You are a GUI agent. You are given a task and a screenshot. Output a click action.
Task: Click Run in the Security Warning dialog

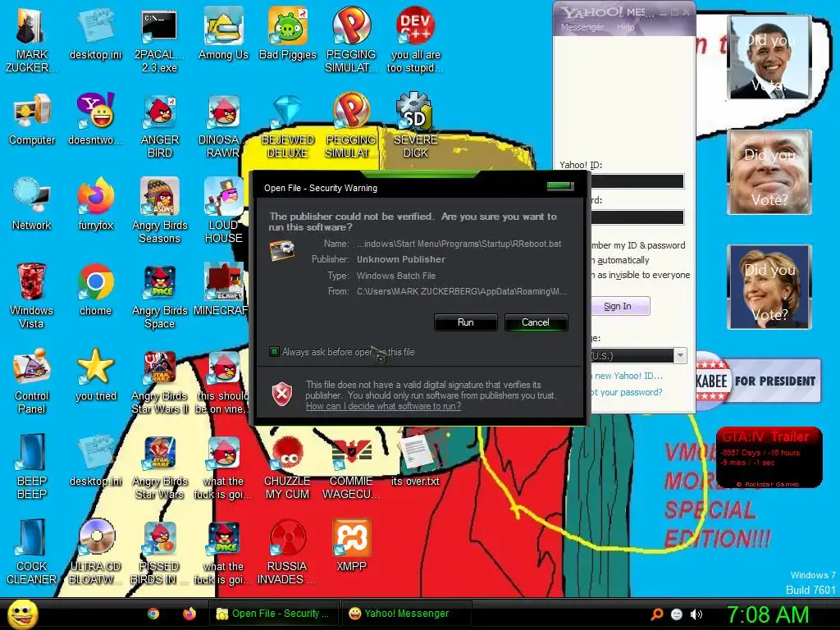pos(466,322)
